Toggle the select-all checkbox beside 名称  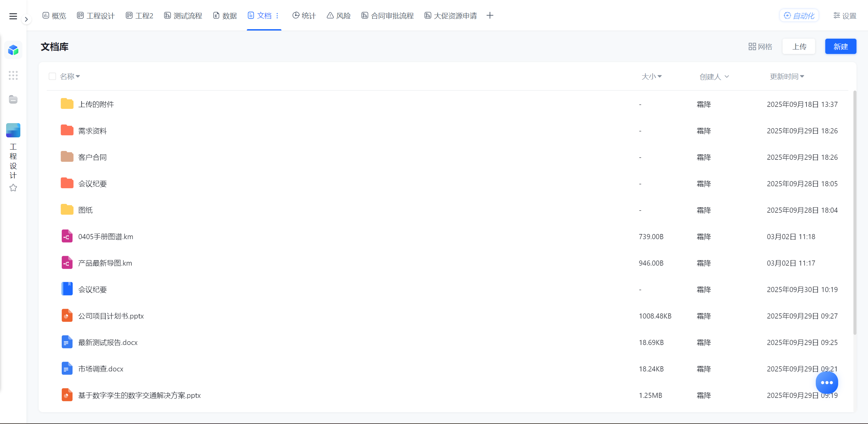(52, 76)
